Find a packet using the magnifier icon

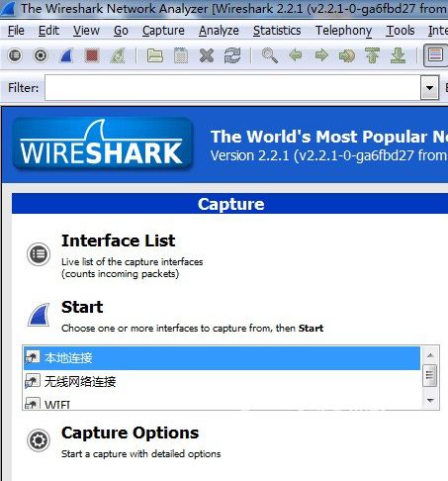pyautogui.click(x=270, y=55)
